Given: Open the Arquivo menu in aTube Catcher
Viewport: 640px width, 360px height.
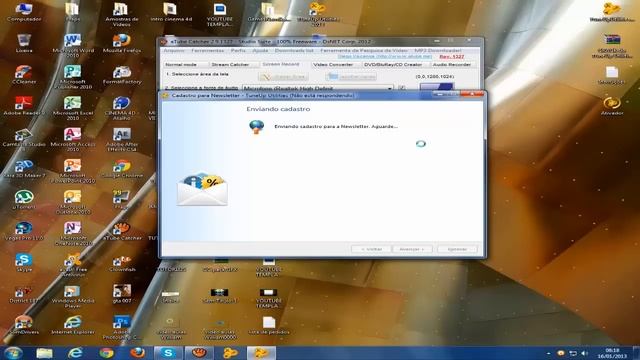Looking at the screenshot, I should click(174, 51).
